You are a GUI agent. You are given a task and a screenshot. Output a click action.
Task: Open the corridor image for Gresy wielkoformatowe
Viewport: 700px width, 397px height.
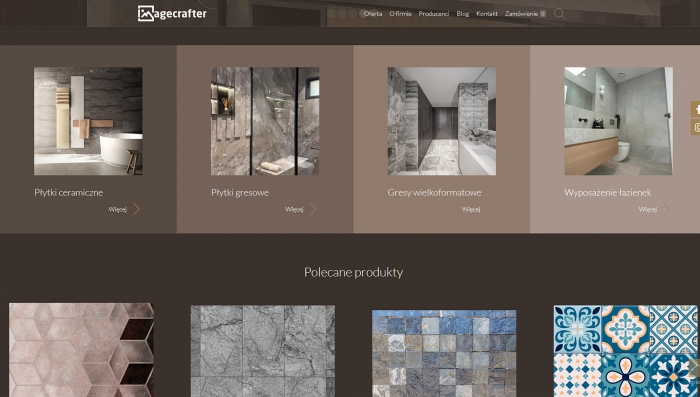442,121
